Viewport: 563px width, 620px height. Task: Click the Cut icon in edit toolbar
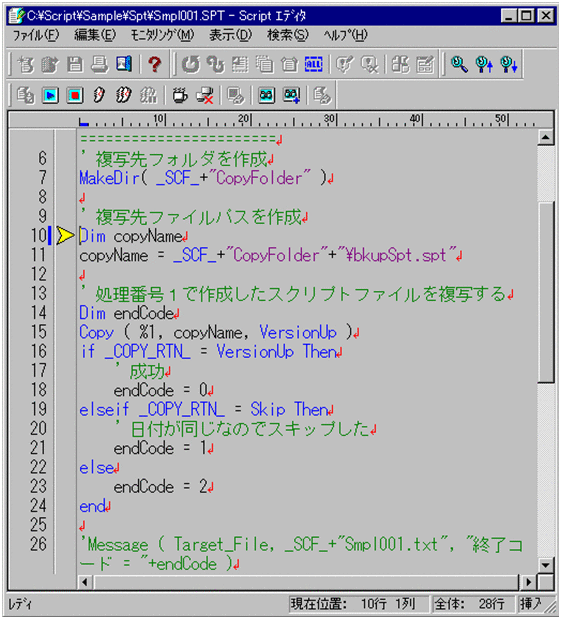point(240,64)
